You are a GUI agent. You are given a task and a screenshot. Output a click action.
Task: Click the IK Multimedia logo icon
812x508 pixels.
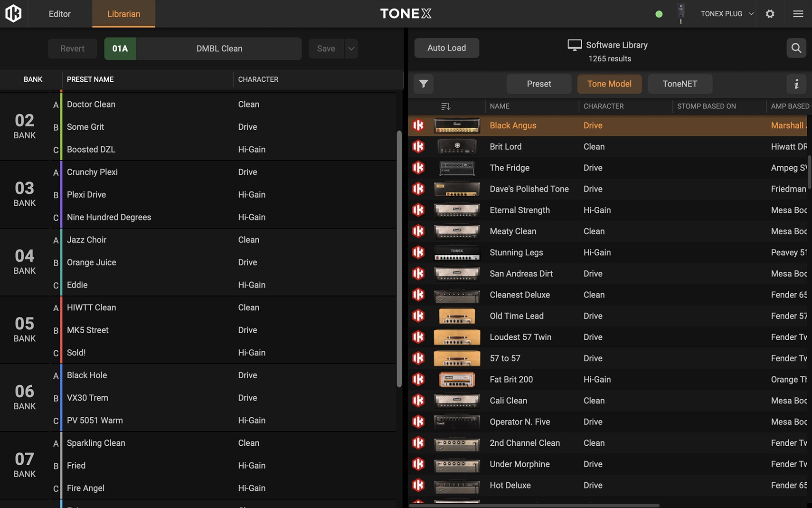point(13,13)
